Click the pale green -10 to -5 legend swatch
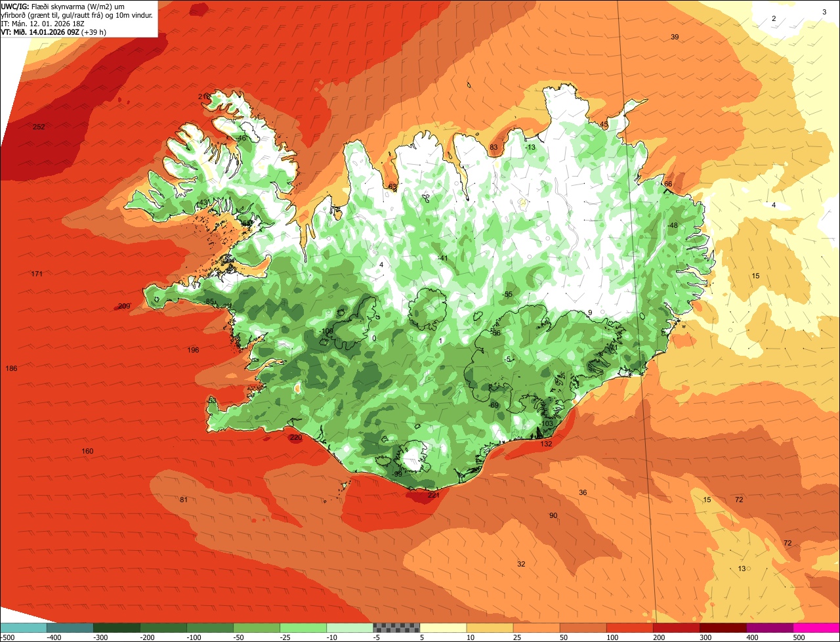 click(350, 628)
